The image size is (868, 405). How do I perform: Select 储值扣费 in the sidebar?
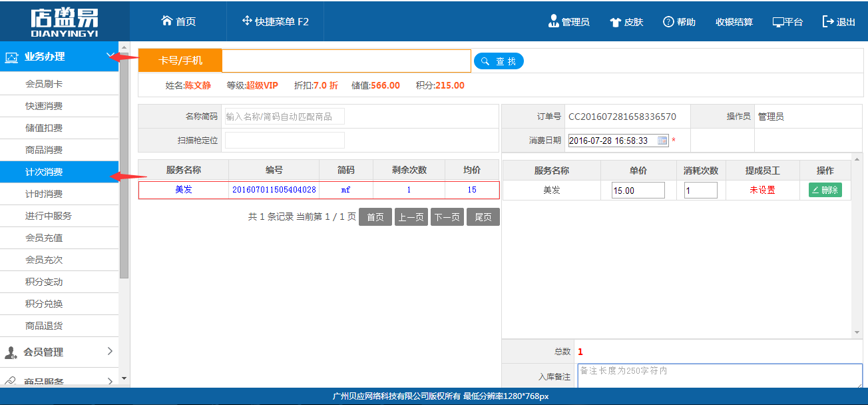[x=59, y=128]
